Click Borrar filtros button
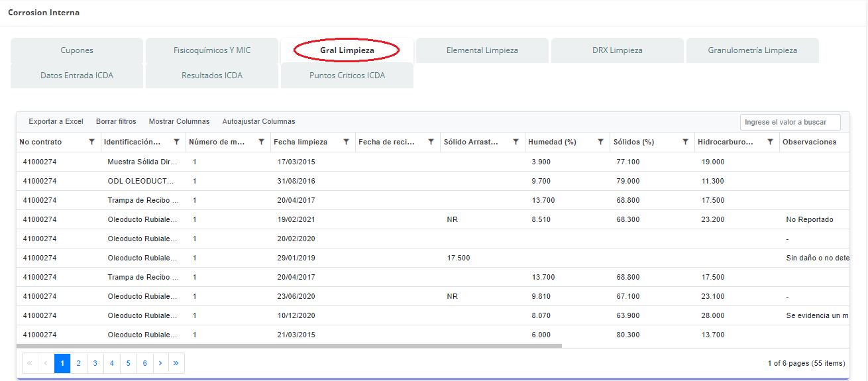The height and width of the screenshot is (381, 868). point(116,121)
